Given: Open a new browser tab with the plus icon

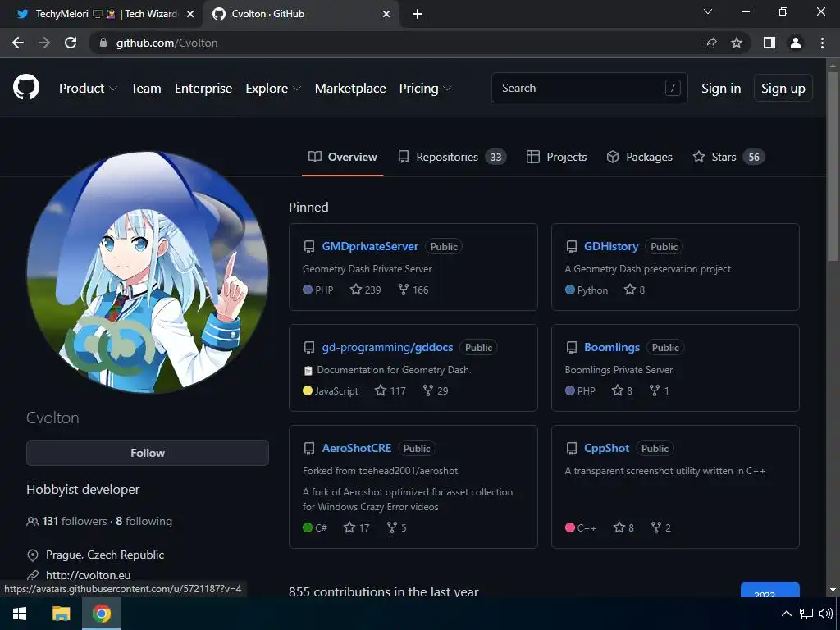Looking at the screenshot, I should point(418,14).
